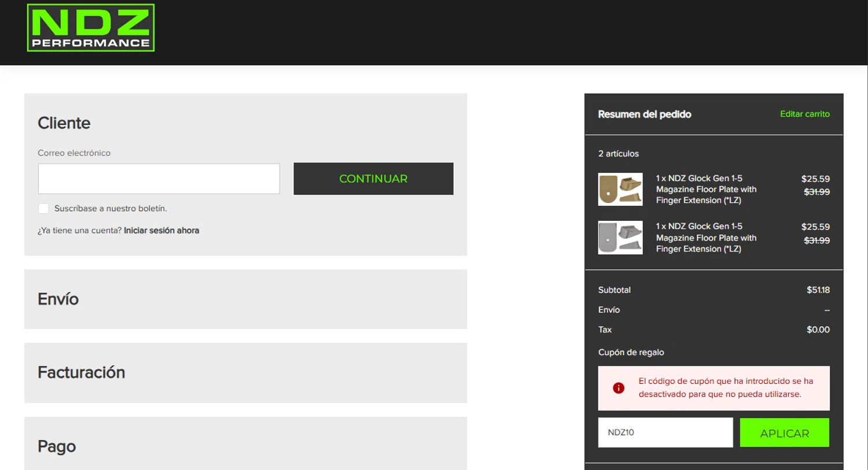This screenshot has width=868, height=470.
Task: Click the Cupón de regalo label
Action: (x=631, y=352)
